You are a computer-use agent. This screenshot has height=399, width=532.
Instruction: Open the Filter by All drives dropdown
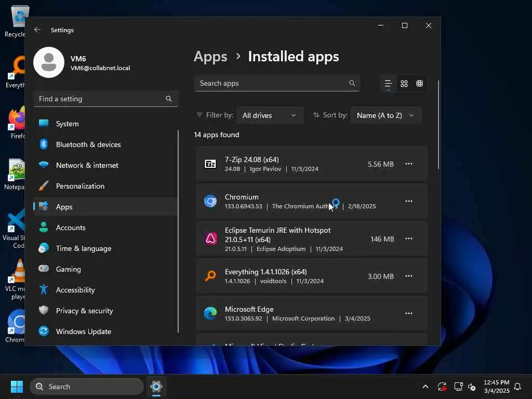(x=270, y=115)
